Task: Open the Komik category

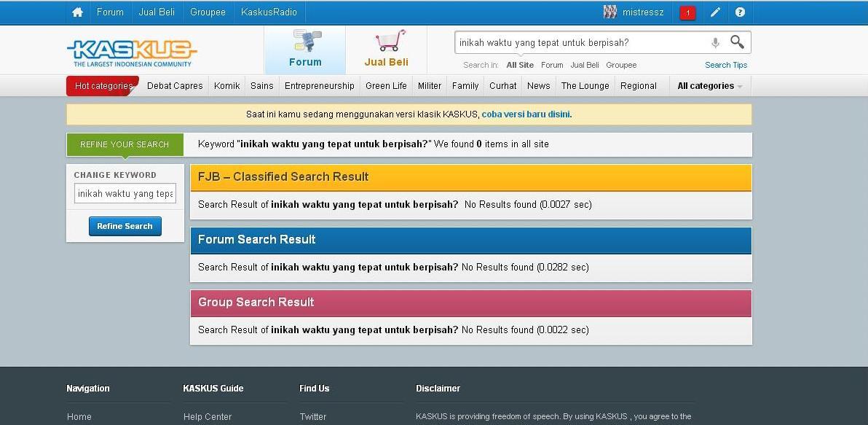Action: point(227,86)
